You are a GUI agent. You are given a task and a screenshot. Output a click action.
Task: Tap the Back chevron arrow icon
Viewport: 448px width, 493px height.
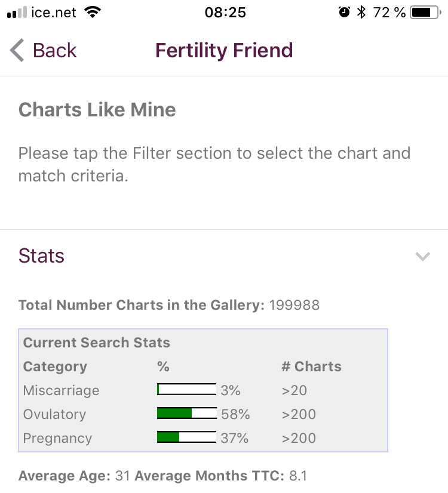tap(17, 51)
